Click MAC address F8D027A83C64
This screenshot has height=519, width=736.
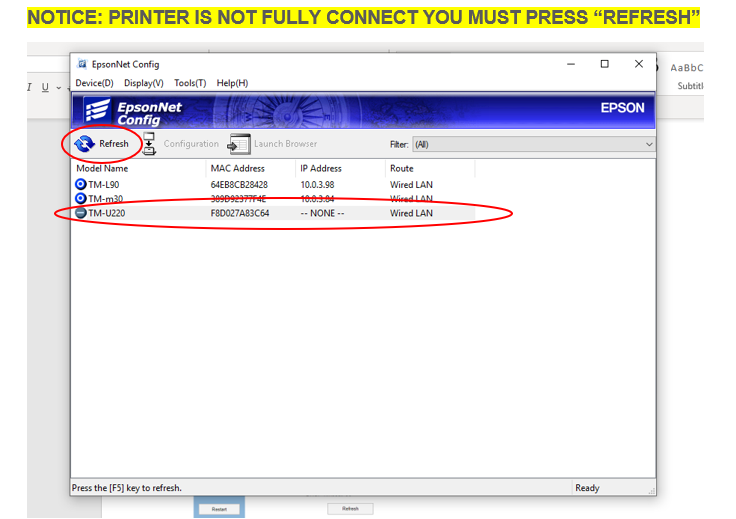240,213
